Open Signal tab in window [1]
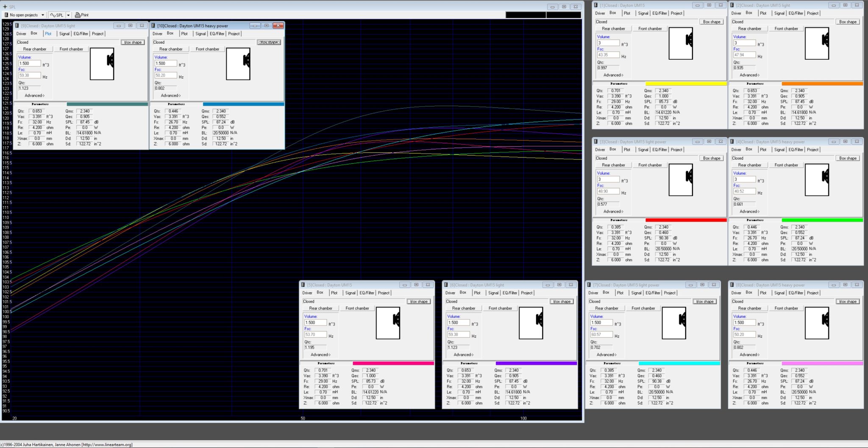This screenshot has width=868, height=448. [643, 13]
